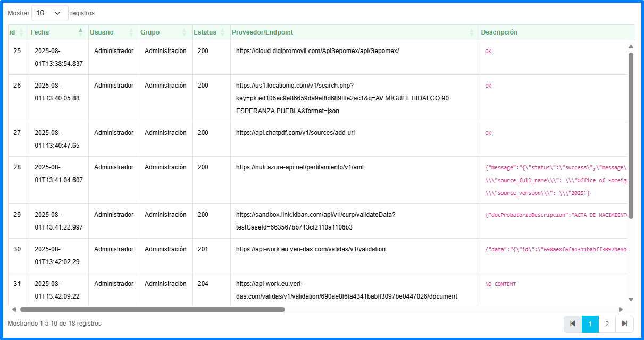Select the row with id 28
The height and width of the screenshot is (340, 644).
coord(18,167)
